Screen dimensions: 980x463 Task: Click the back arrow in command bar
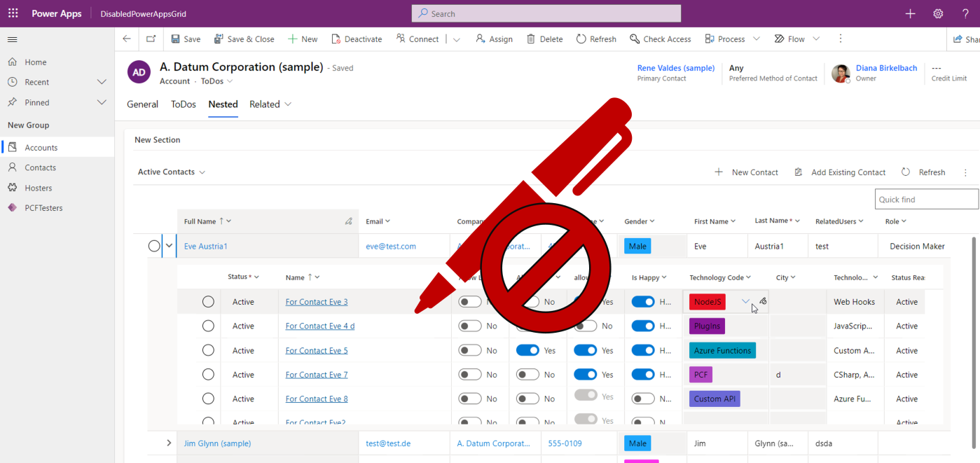tap(127, 39)
